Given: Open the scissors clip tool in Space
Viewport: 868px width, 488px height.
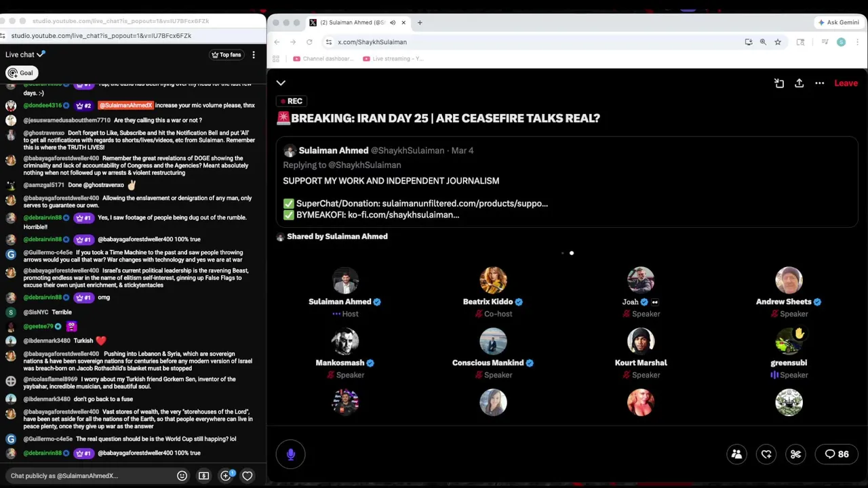Looking at the screenshot, I should (795, 455).
